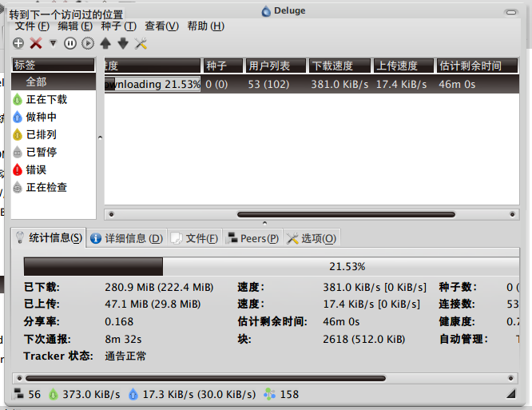Click the gray paused droplet icon
This screenshot has height=410, width=532.
point(18,153)
